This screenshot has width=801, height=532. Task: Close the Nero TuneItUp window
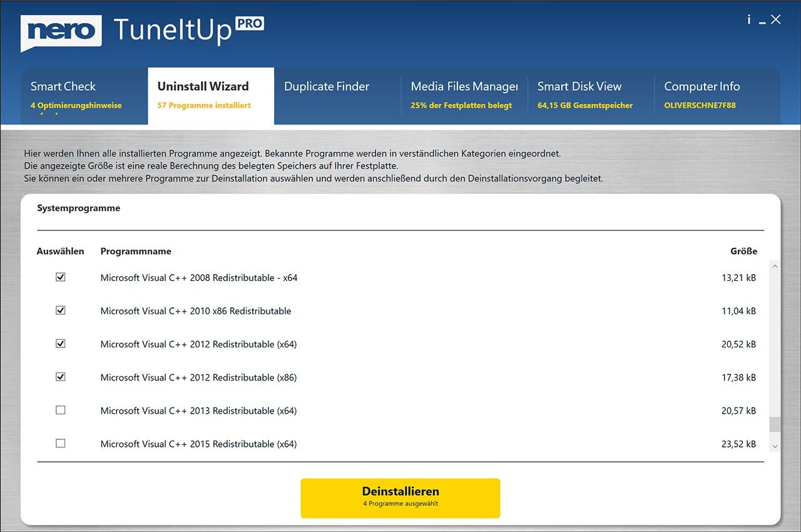[x=776, y=19]
